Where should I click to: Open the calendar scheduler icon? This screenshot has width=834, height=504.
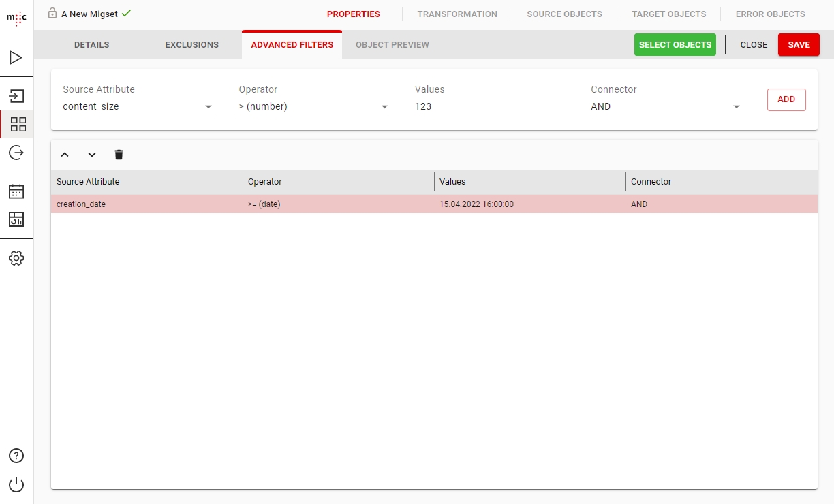[x=16, y=191]
